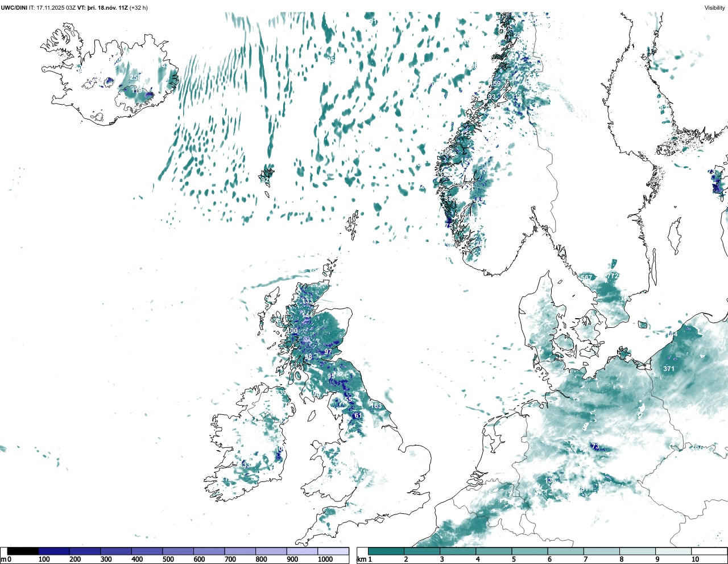This screenshot has width=728, height=564.
Task: Click the '98' value in western Scotland
Action: coord(308,357)
